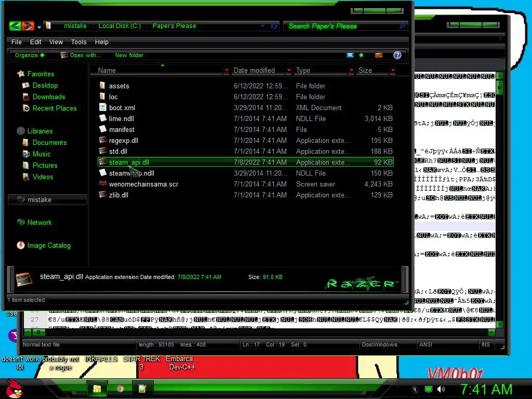
Task: Toggle the preview pane icon
Action: pyautogui.click(x=379, y=55)
